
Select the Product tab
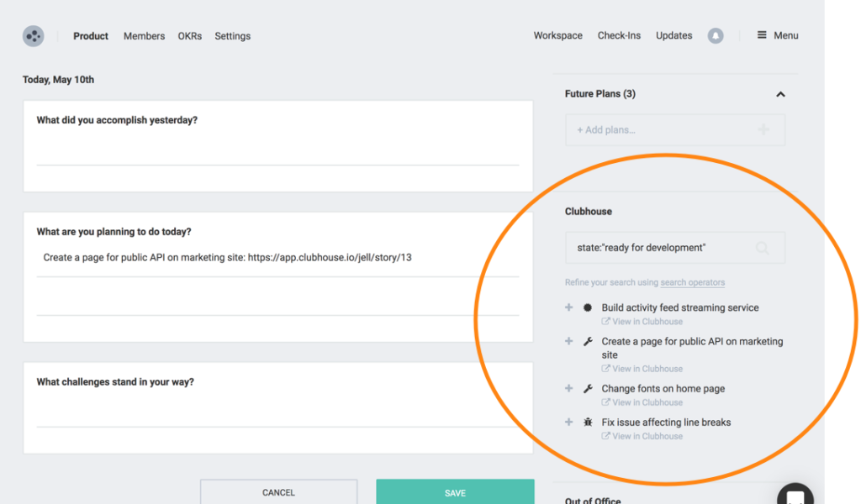[x=91, y=36]
